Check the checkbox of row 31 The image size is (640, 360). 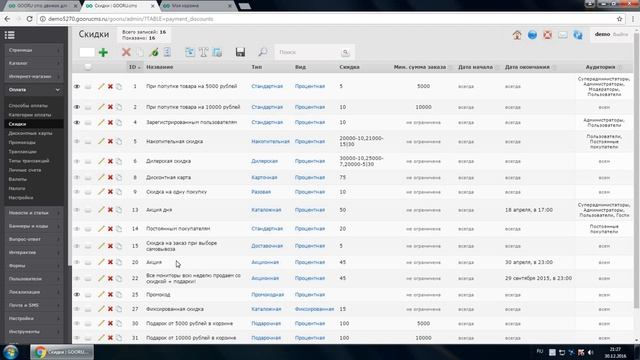click(88, 338)
